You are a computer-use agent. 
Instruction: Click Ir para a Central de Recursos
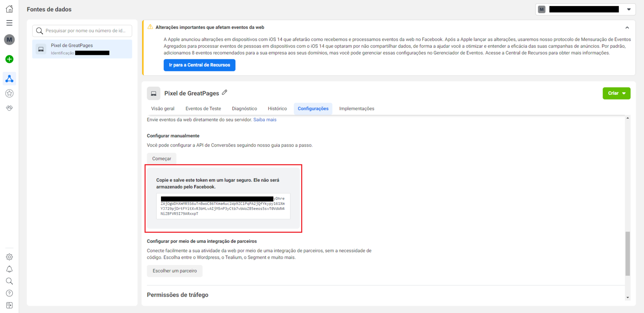pos(199,65)
